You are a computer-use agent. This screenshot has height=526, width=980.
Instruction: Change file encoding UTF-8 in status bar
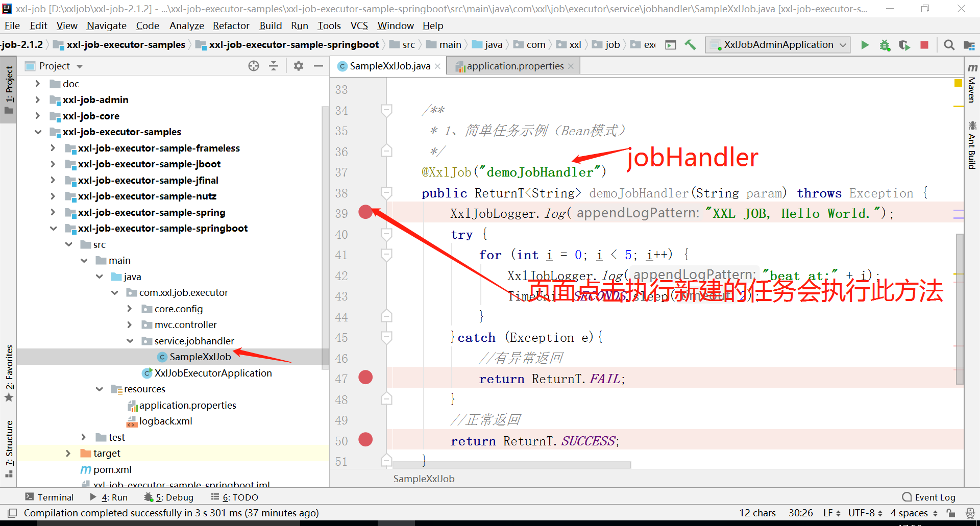[865, 513]
